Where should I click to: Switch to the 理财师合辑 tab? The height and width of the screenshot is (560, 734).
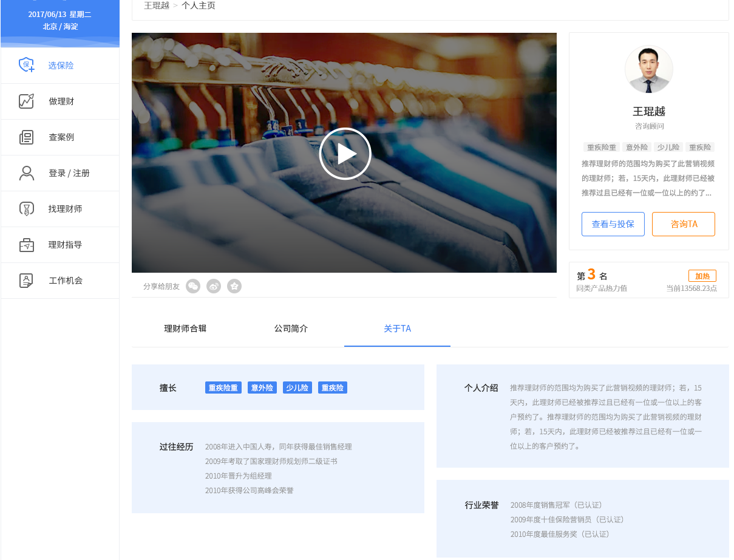[x=185, y=328]
